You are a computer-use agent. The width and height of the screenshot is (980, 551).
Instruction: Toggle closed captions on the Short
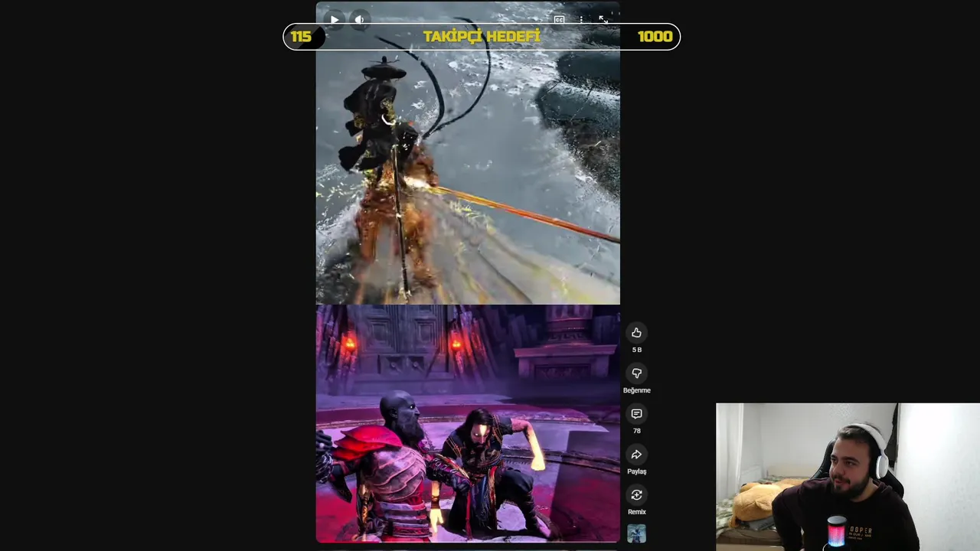(560, 20)
